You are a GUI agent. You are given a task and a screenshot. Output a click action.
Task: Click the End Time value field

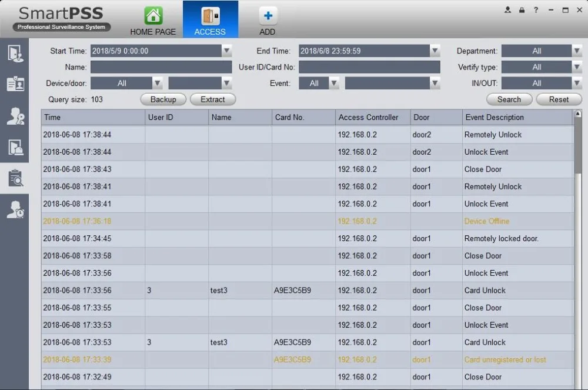coord(364,51)
